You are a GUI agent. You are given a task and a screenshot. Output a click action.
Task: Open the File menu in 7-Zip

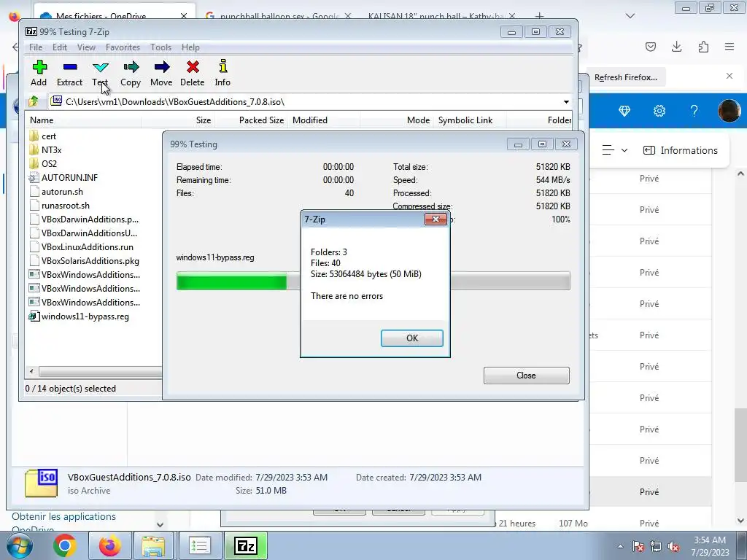[36, 47]
